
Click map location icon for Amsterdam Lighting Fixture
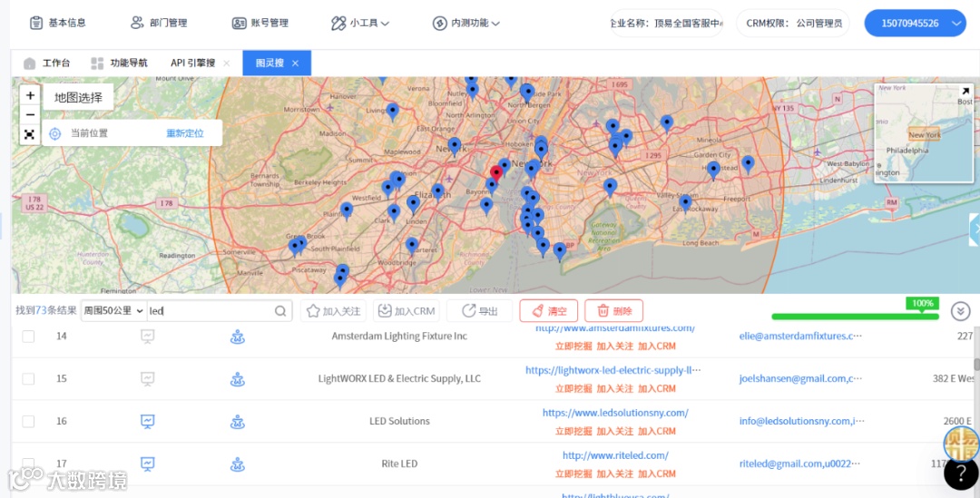pyautogui.click(x=238, y=337)
